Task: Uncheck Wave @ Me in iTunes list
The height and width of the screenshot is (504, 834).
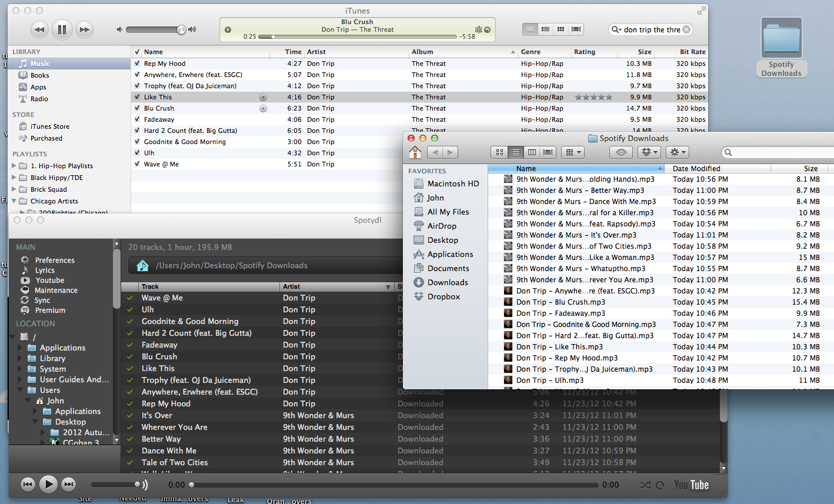Action: (137, 164)
